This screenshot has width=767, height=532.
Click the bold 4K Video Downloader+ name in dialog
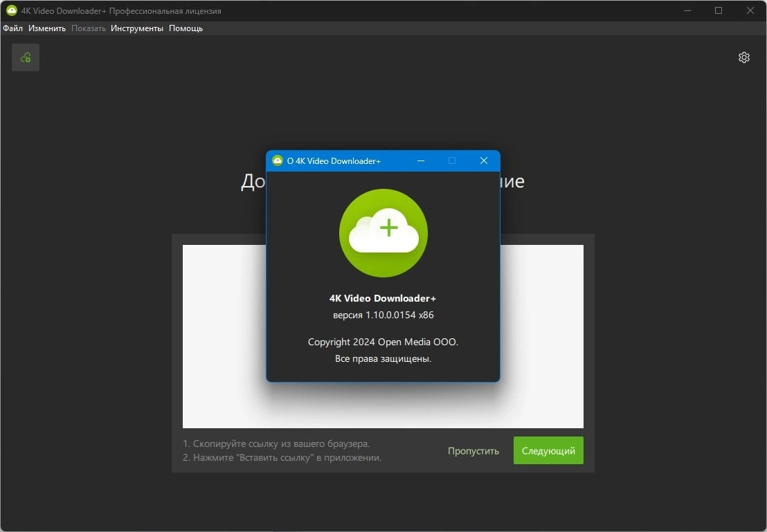(x=383, y=298)
